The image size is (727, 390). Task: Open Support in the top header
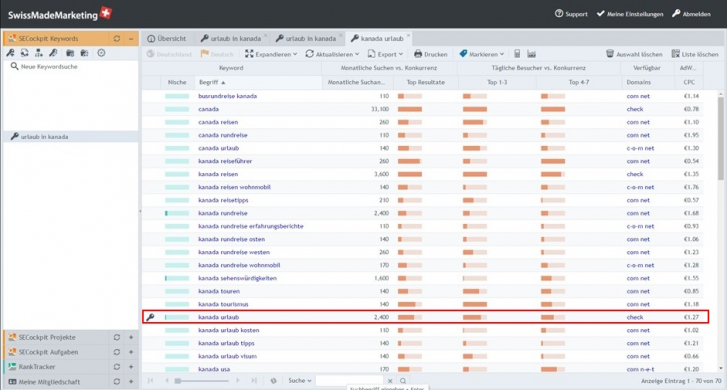571,14
